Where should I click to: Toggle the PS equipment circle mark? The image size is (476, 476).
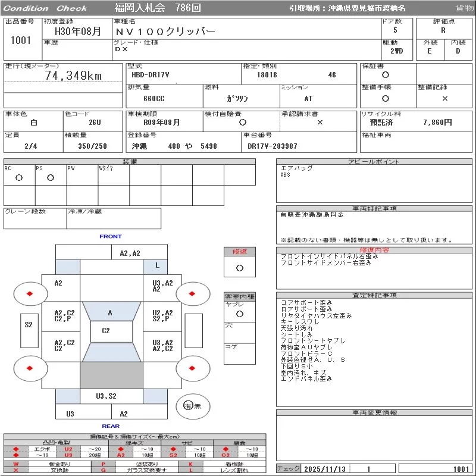tap(51, 177)
